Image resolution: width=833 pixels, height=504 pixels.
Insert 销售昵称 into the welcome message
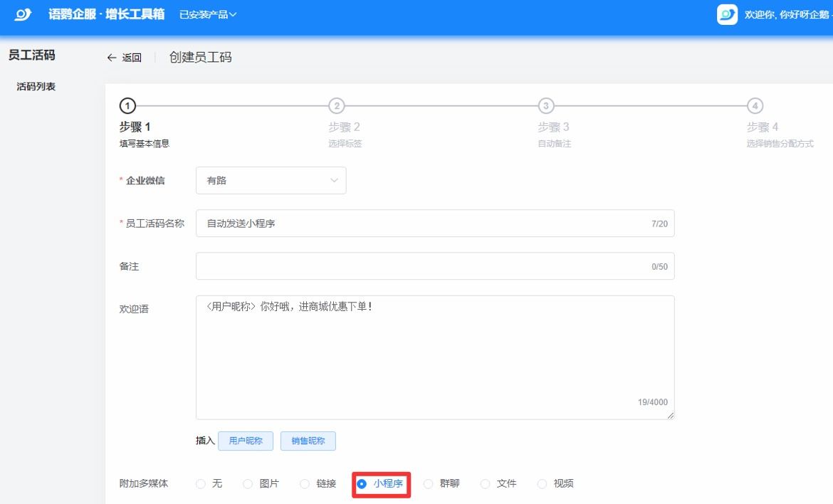[x=308, y=441]
